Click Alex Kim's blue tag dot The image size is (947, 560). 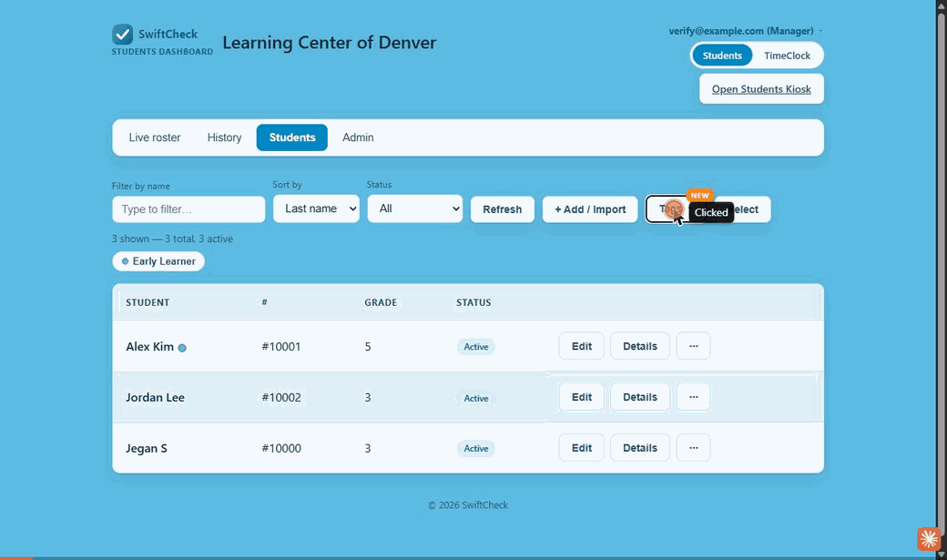182,348
